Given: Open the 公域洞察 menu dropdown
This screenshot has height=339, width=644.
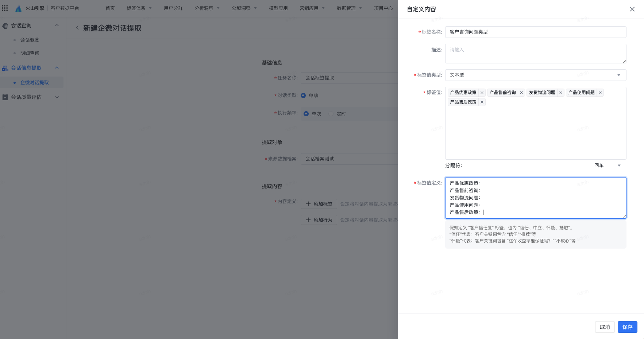Looking at the screenshot, I should click(x=244, y=8).
